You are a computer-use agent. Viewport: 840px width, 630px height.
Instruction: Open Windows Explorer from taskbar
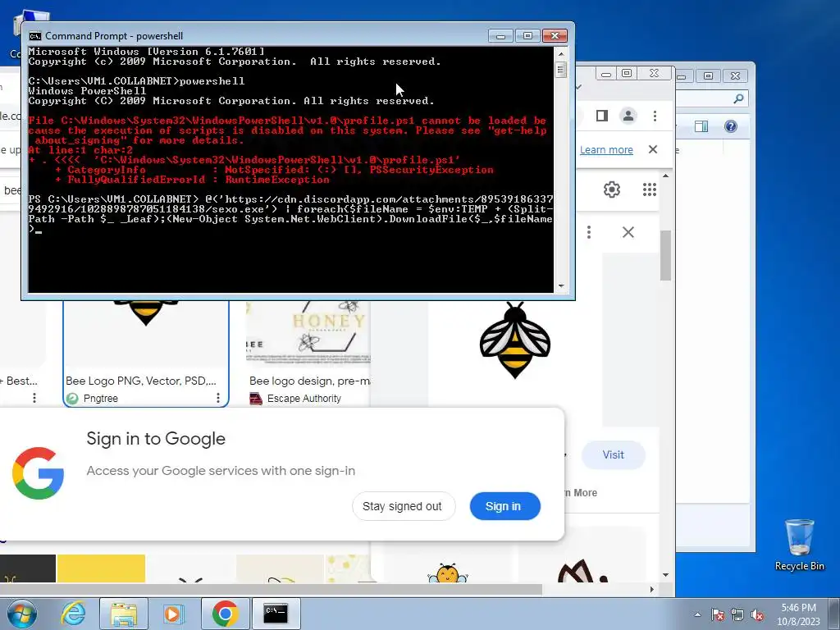[x=124, y=614]
